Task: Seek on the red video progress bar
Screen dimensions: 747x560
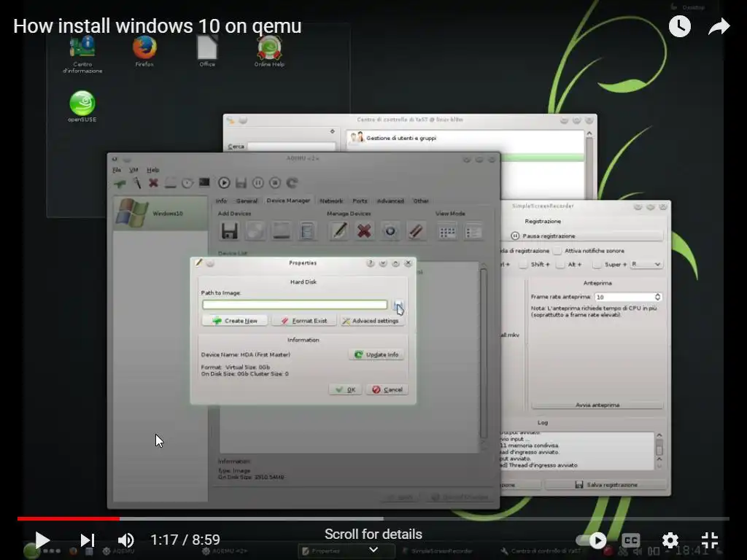Action: coord(68,518)
